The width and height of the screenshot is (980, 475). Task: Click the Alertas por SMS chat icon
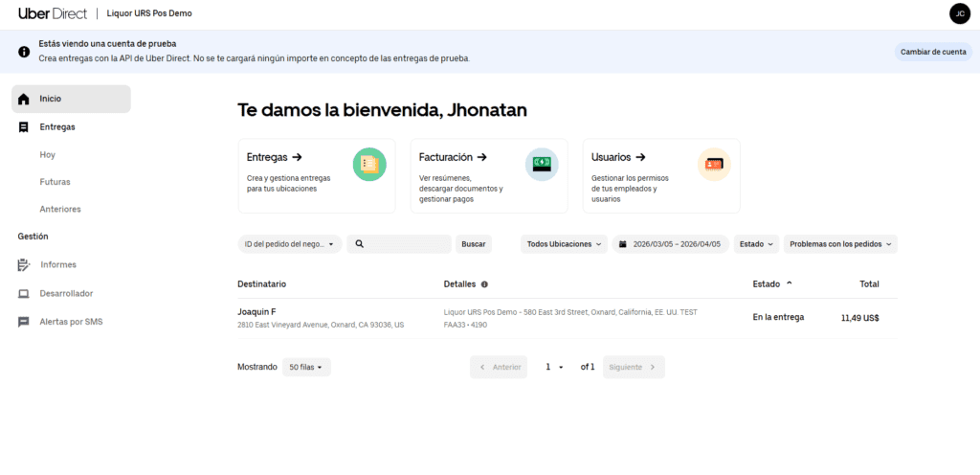(x=24, y=322)
